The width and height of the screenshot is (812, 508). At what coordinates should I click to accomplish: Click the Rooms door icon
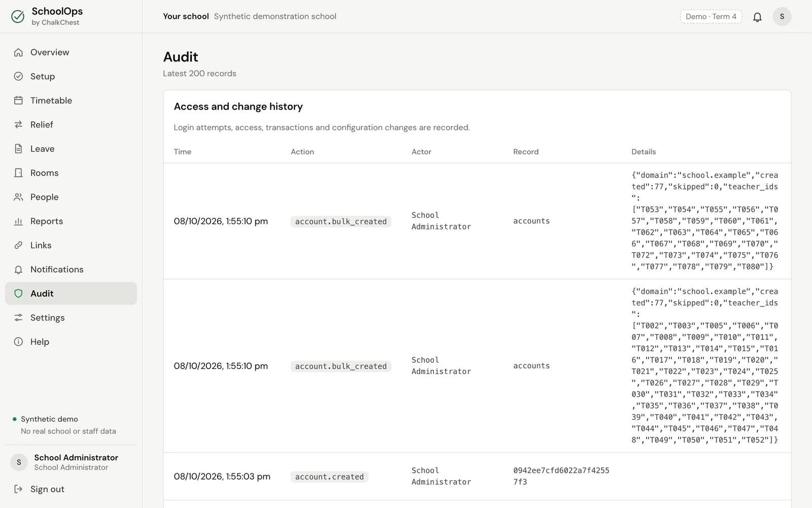pyautogui.click(x=18, y=173)
